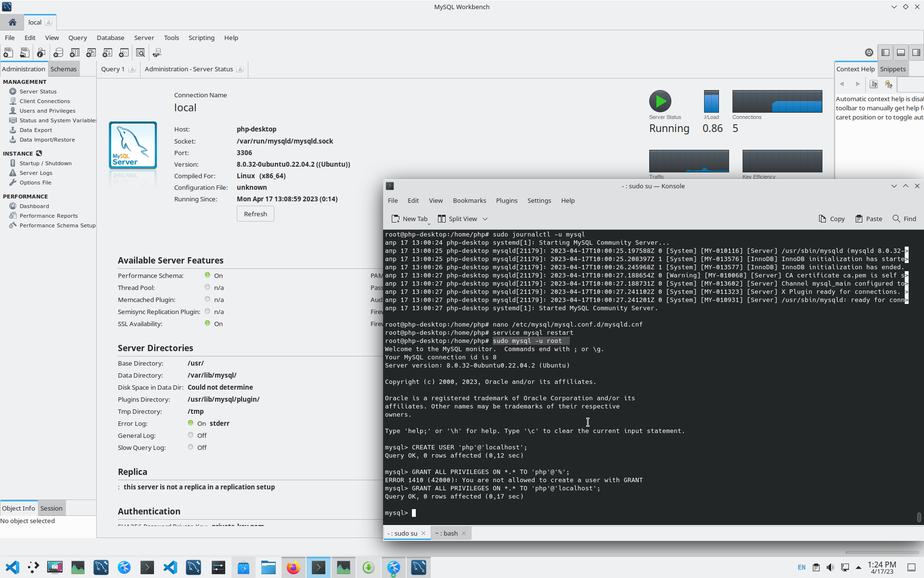Toggle the bottom output panel visibility
Image resolution: width=924 pixels, height=578 pixels.
click(x=900, y=53)
